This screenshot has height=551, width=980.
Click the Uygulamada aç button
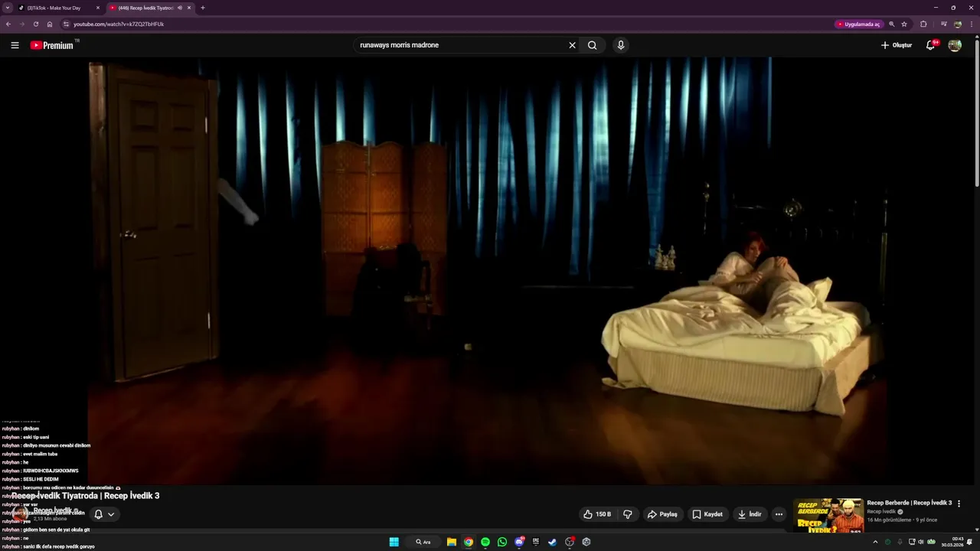(x=859, y=24)
